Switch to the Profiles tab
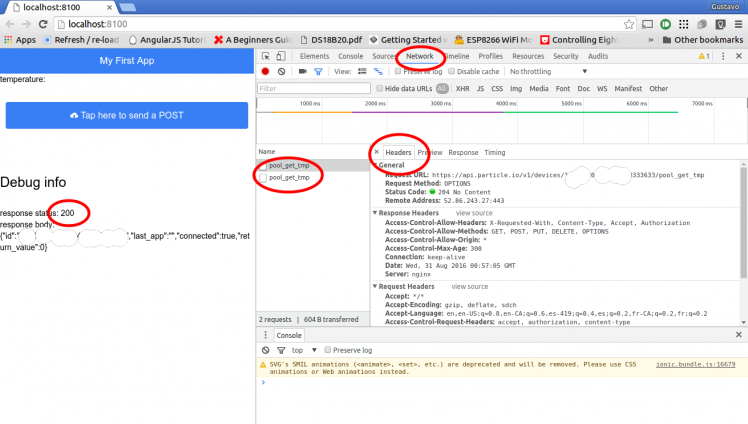 pos(490,56)
